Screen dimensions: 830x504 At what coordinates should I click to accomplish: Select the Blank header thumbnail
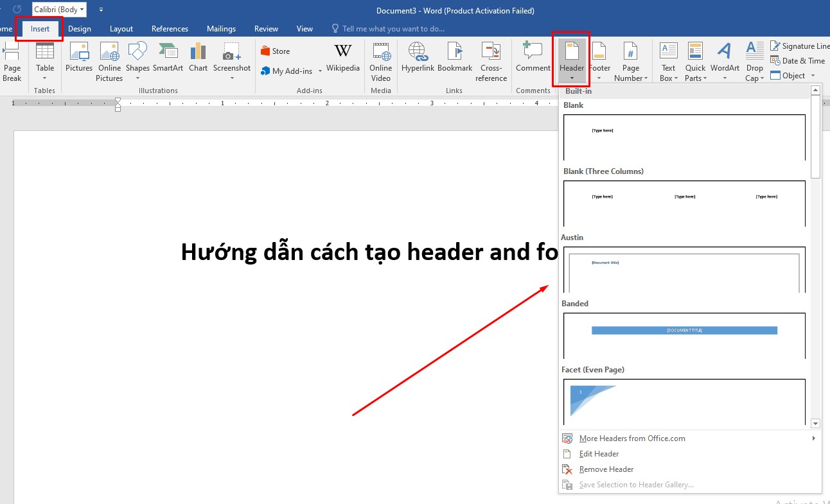click(684, 137)
